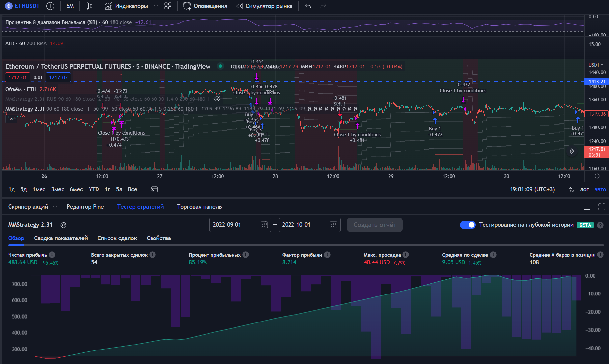Open the deep backtesting help question icon
The height and width of the screenshot is (364, 609).
tap(600, 225)
